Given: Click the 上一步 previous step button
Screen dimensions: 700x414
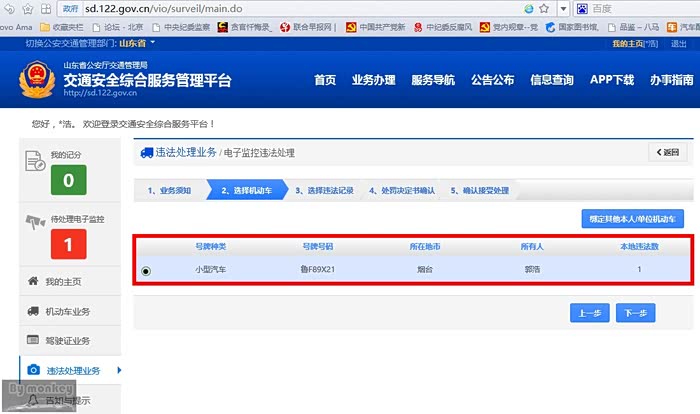Looking at the screenshot, I should point(589,313).
